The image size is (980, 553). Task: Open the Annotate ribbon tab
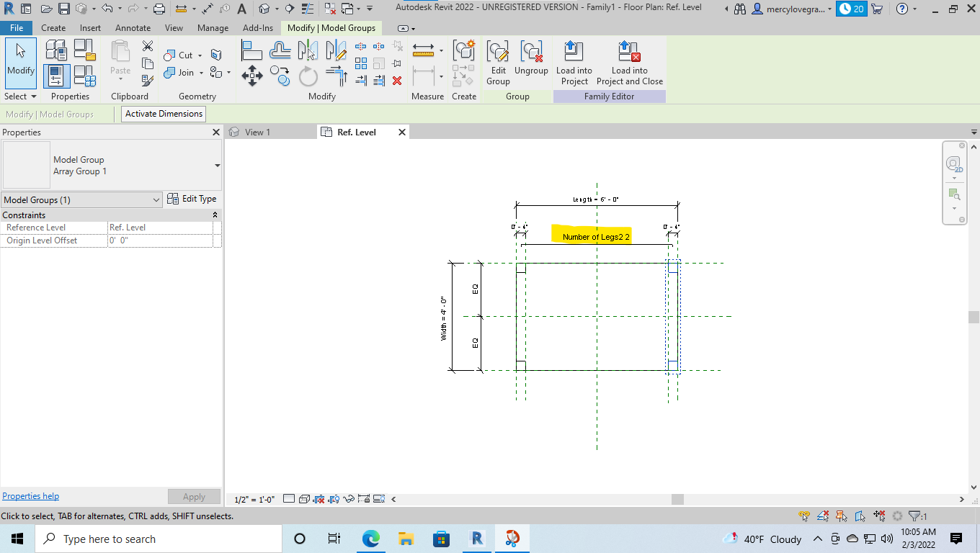coord(133,28)
